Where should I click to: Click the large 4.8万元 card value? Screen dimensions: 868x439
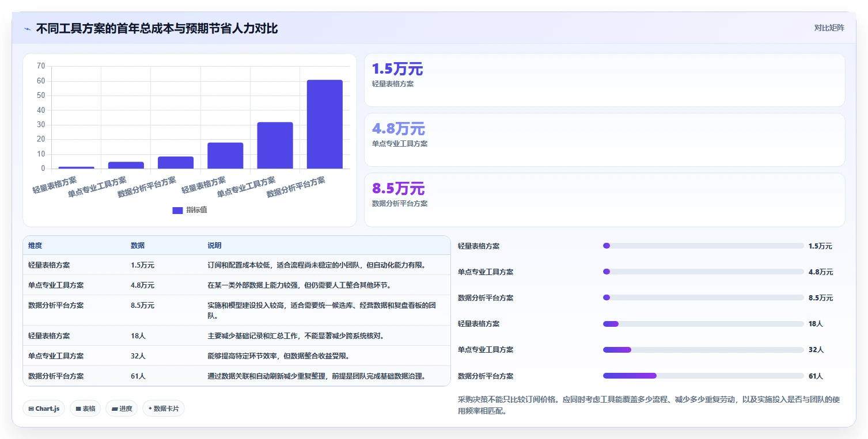tap(399, 129)
